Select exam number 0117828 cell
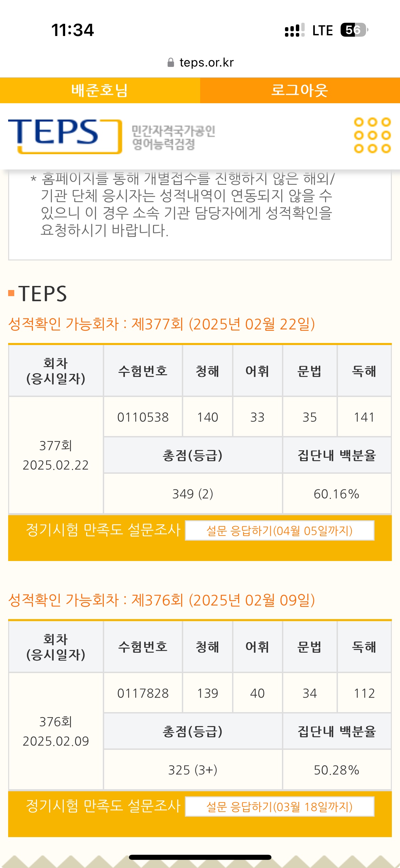Screen dimensions: 400x868 (143, 693)
